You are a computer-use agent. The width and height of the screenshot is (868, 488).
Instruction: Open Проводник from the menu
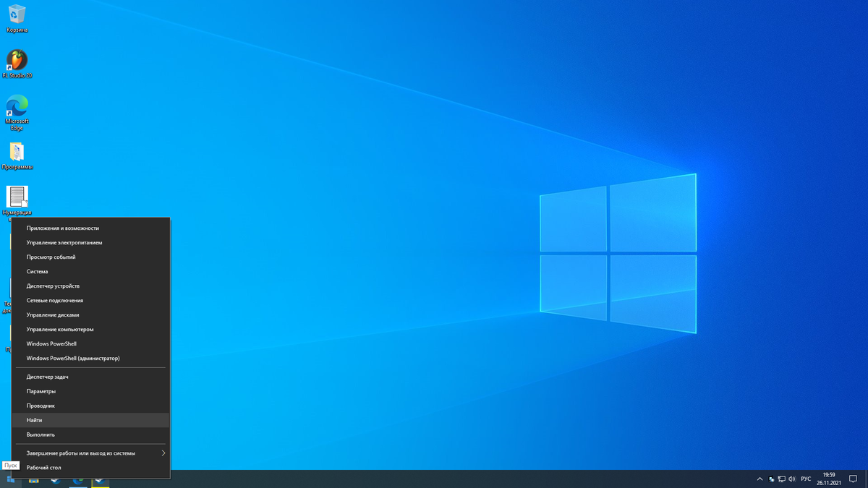point(91,406)
